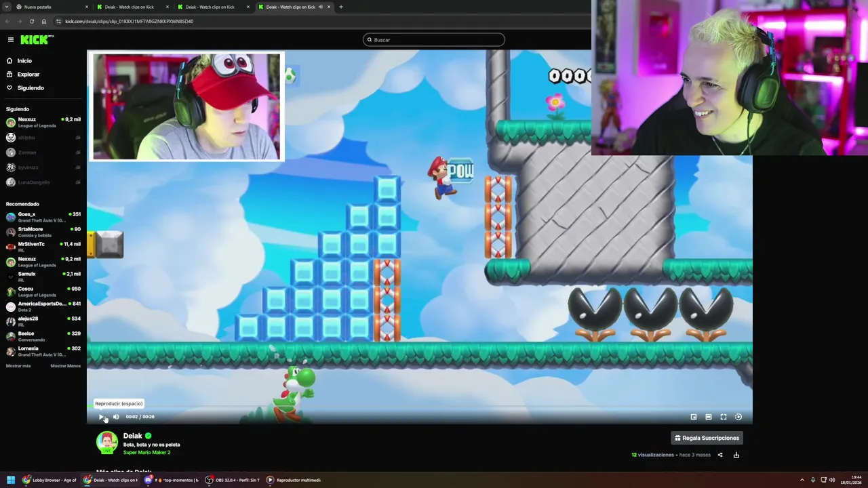Reload the page

31,21
